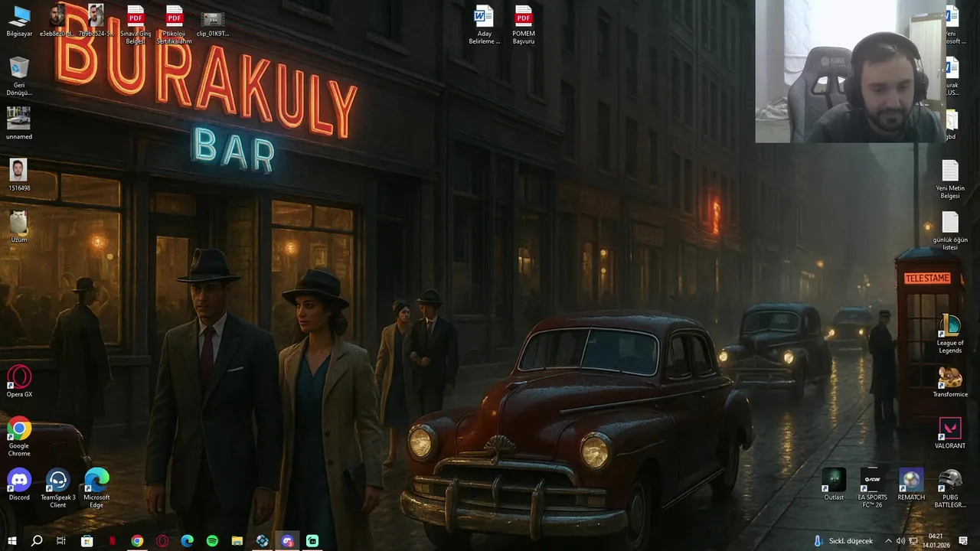Select the Sınava Giriş Belgesi PDF
Image resolution: width=980 pixels, height=551 pixels.
[x=136, y=24]
